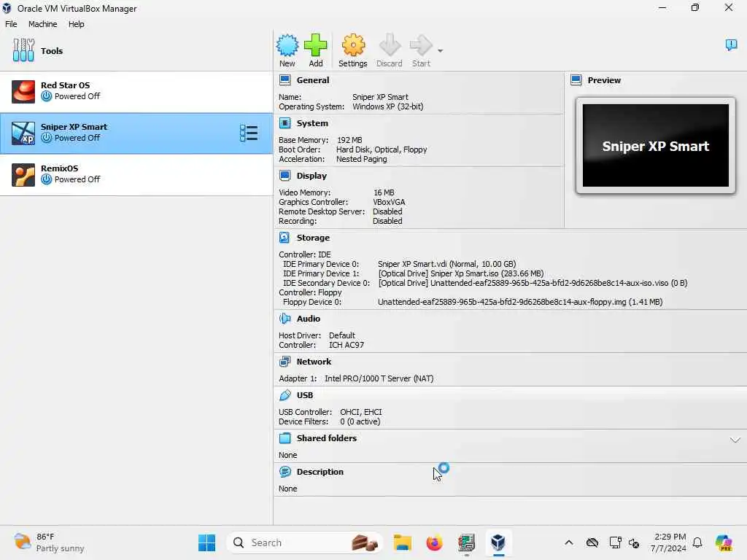The height and width of the screenshot is (560, 747).
Task: Open the Start button dropdown arrow
Action: click(440, 51)
